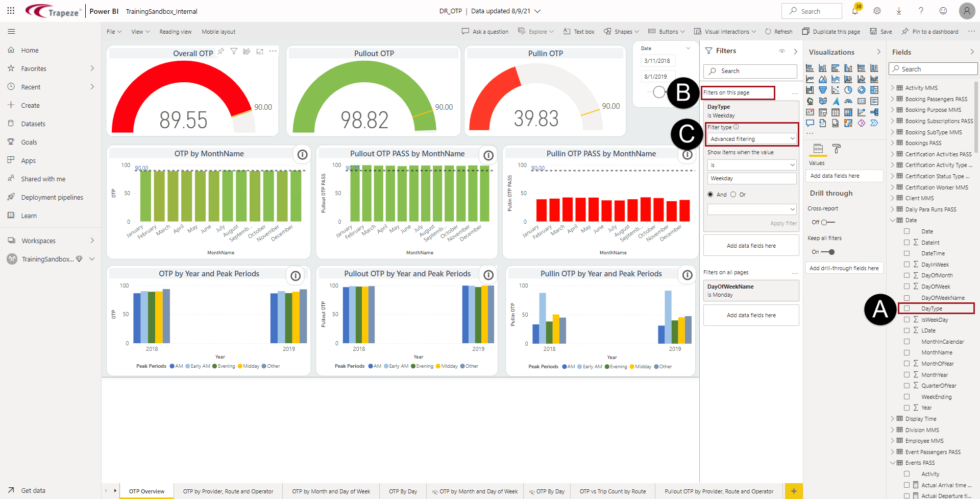Open the notifications bell icon
Viewport: 980px width, 499px height.
click(x=854, y=11)
